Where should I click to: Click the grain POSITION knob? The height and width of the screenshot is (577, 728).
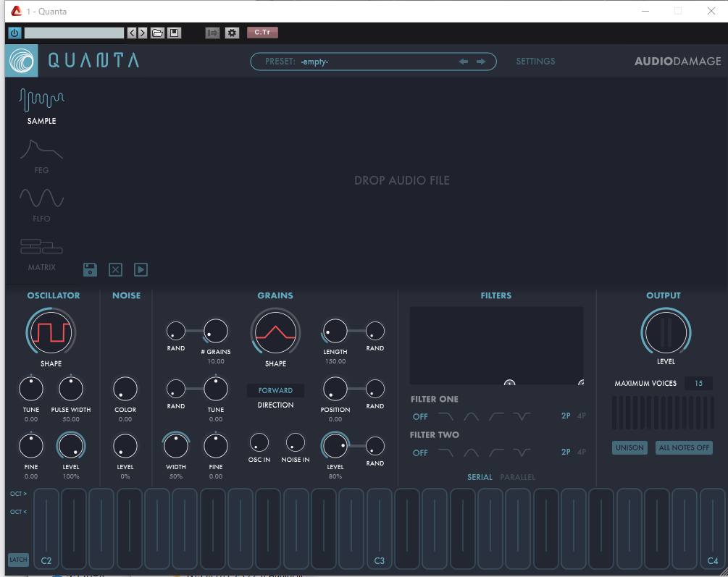coord(335,389)
